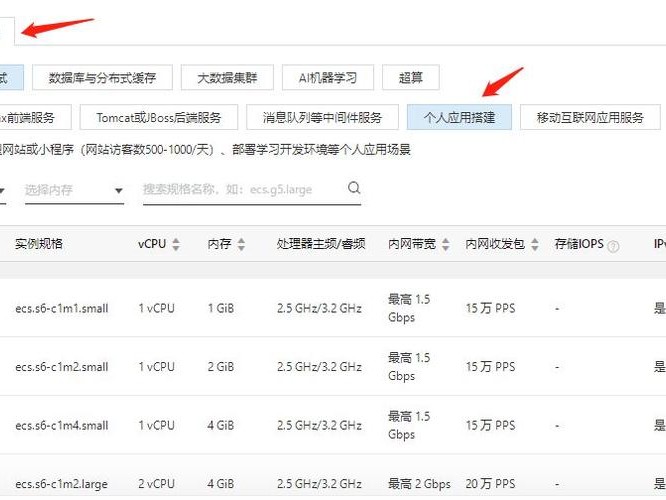Click the 存储IOPS column header

[x=579, y=244]
